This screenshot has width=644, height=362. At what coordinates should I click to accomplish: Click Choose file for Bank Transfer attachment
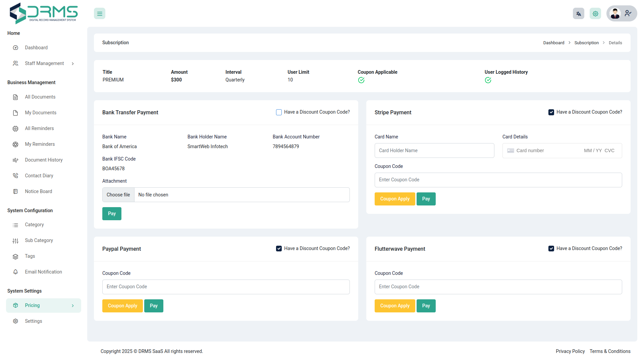point(118,195)
